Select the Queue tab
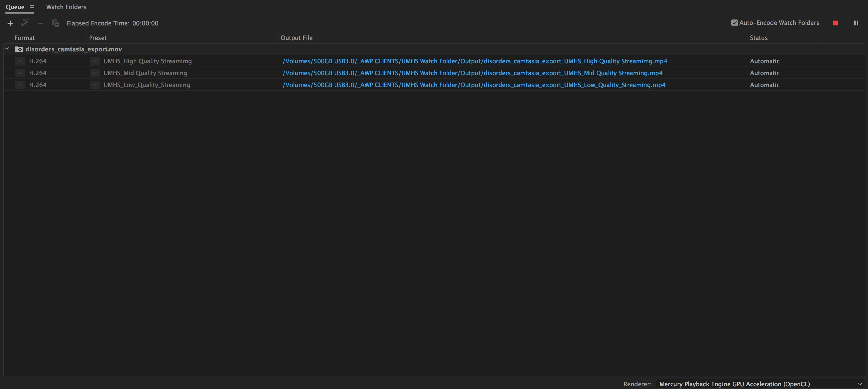The width and height of the screenshot is (868, 389). pyautogui.click(x=15, y=7)
